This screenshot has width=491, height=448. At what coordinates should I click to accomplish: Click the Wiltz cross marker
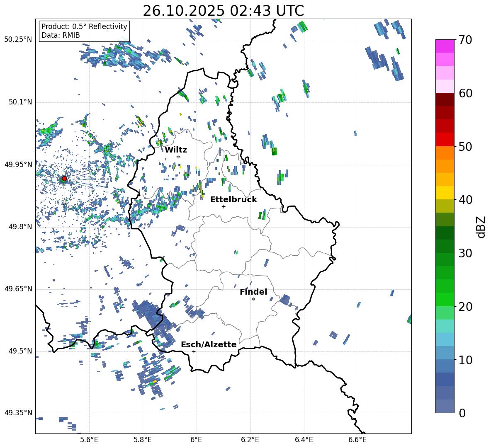(178, 157)
